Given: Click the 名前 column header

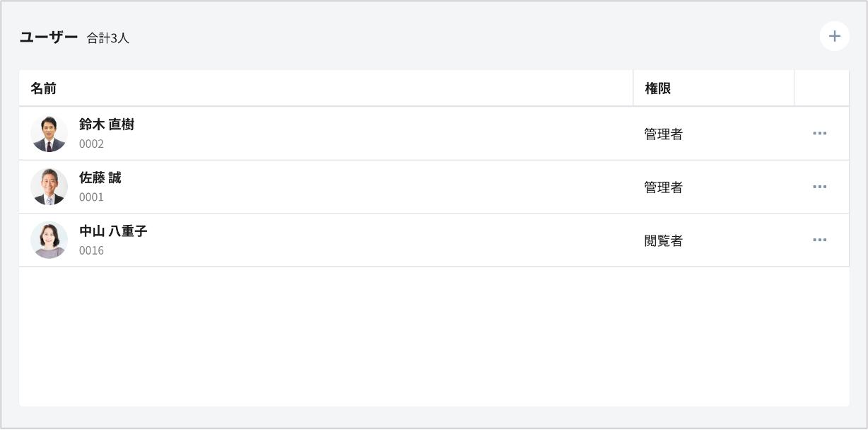Looking at the screenshot, I should coord(44,88).
